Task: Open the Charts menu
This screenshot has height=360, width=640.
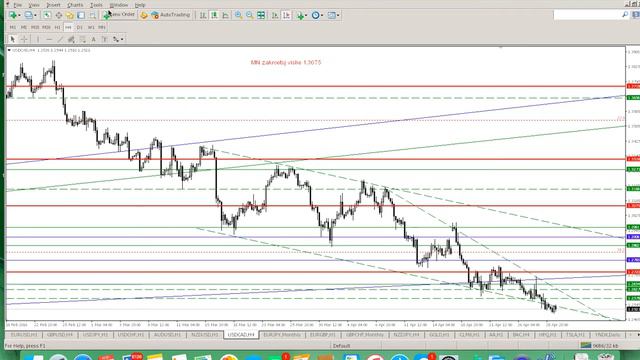Action: (75, 5)
